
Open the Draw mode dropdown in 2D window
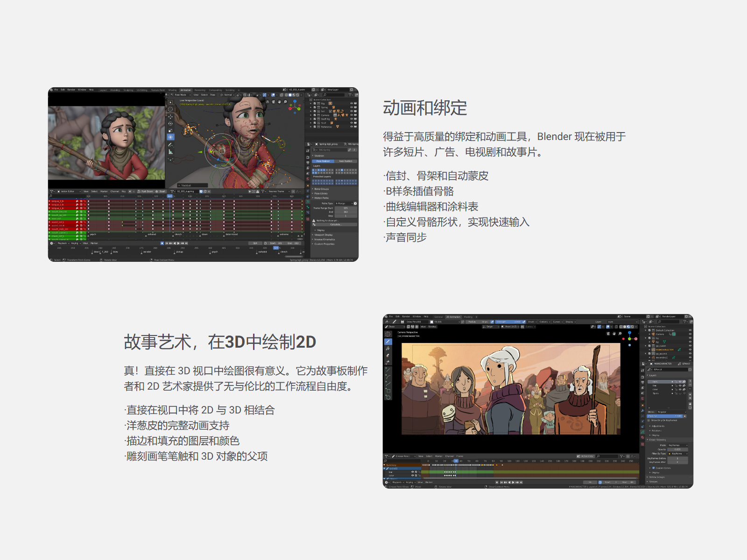coord(395,327)
